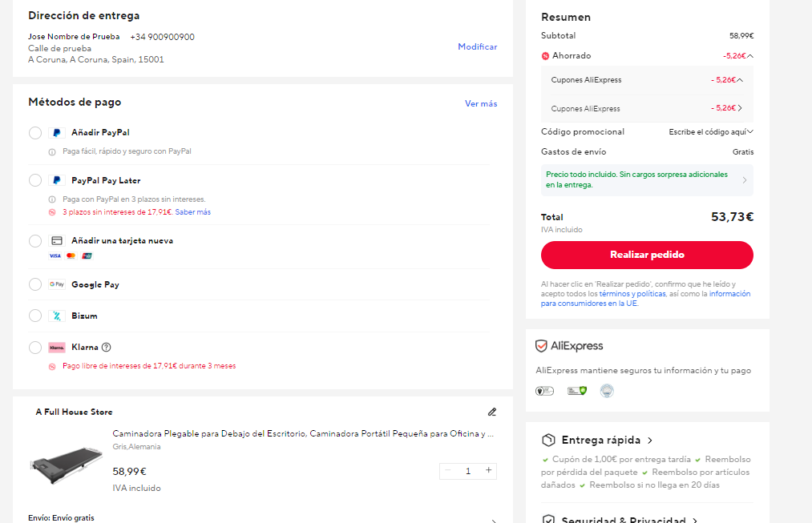Click Ver más payment methods link
812x523 pixels.
click(x=481, y=103)
